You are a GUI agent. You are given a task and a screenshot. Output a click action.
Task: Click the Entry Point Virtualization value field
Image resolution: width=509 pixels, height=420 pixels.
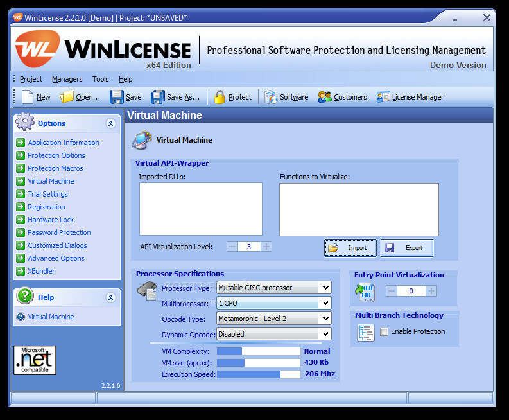[x=411, y=291]
